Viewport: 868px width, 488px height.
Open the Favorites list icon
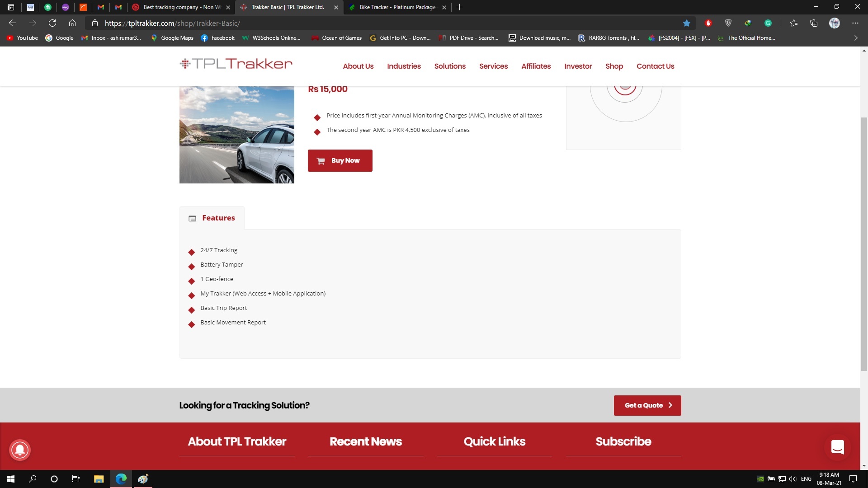point(794,23)
